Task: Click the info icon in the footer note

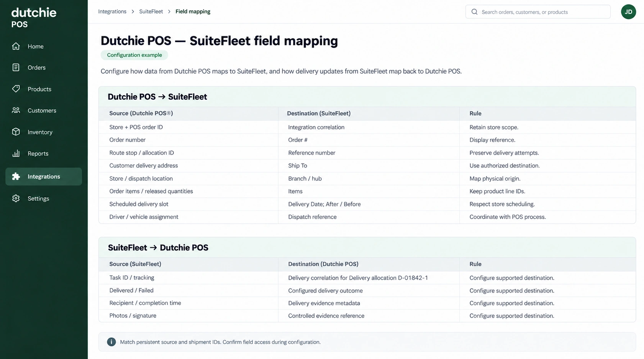Action: coord(111,342)
